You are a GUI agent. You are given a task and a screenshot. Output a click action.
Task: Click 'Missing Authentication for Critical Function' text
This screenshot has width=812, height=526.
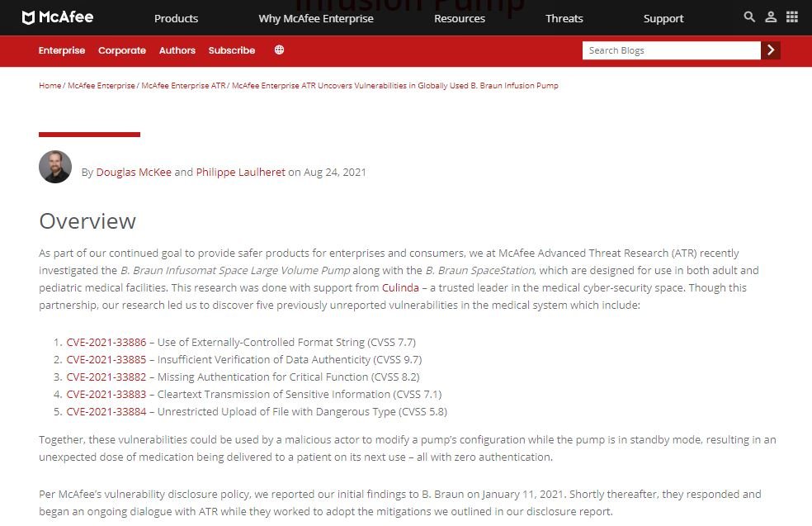[262, 377]
